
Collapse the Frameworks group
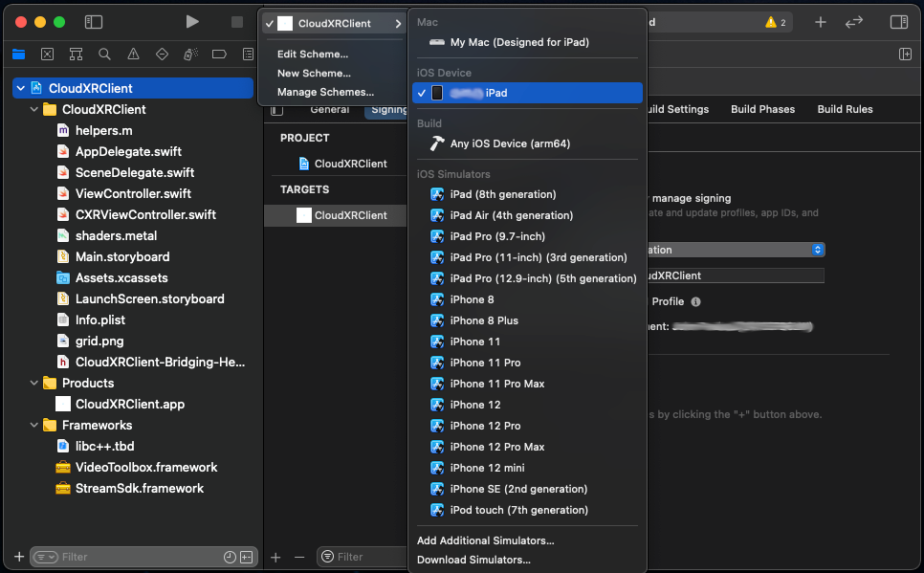[33, 425]
